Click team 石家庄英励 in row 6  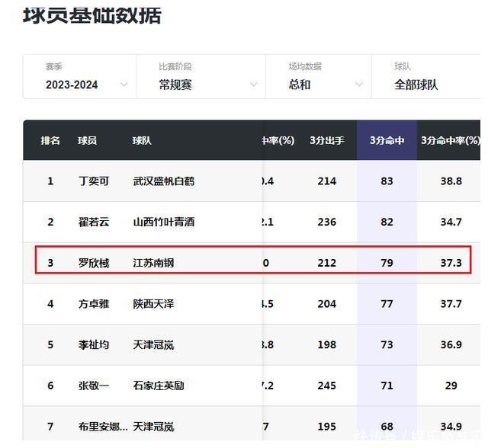(x=159, y=386)
